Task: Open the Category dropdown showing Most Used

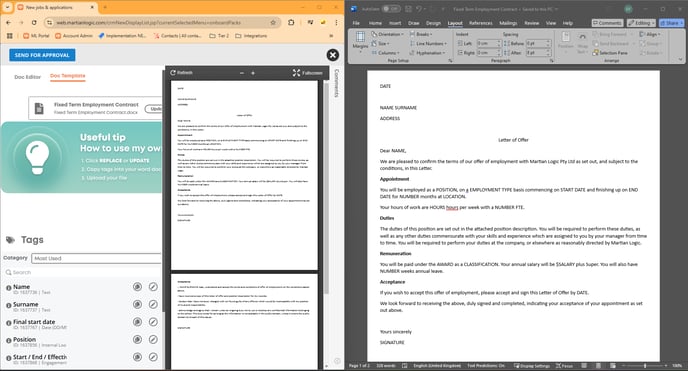Action: (97, 258)
